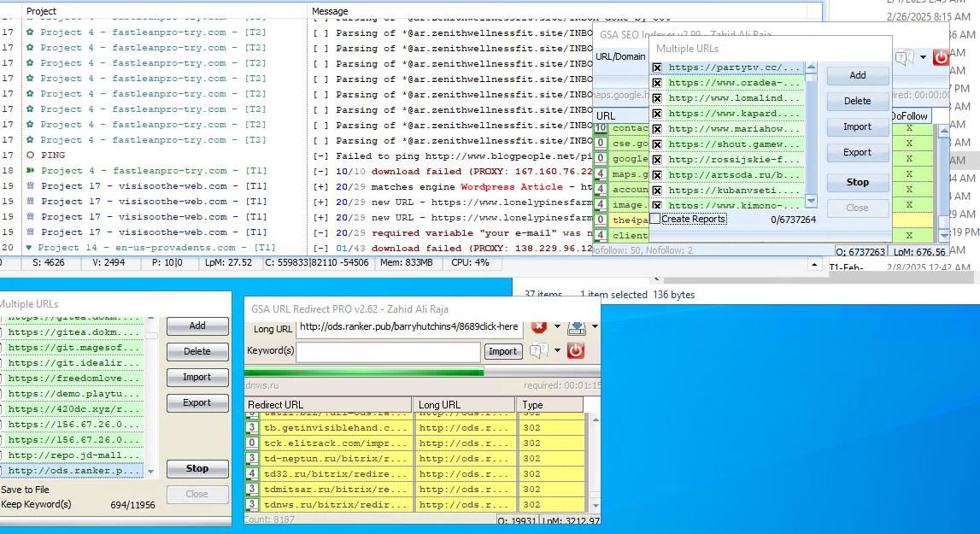Sort by Type column header
Image resolution: width=980 pixels, height=534 pixels.
coord(550,405)
